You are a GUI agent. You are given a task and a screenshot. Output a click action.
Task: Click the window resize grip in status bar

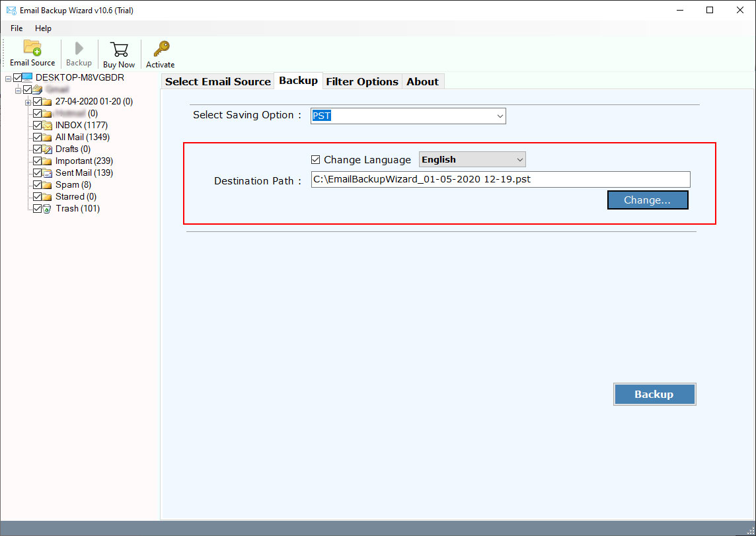pyautogui.click(x=750, y=530)
